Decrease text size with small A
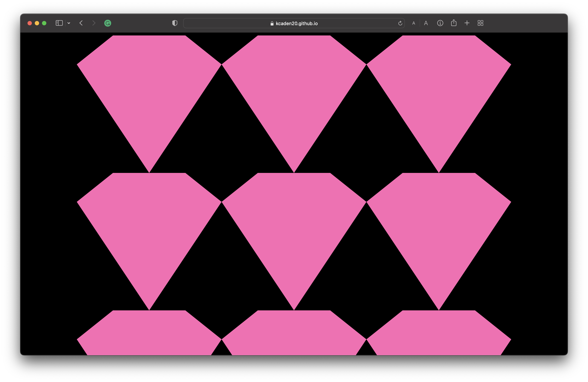588x382 pixels. [x=414, y=23]
